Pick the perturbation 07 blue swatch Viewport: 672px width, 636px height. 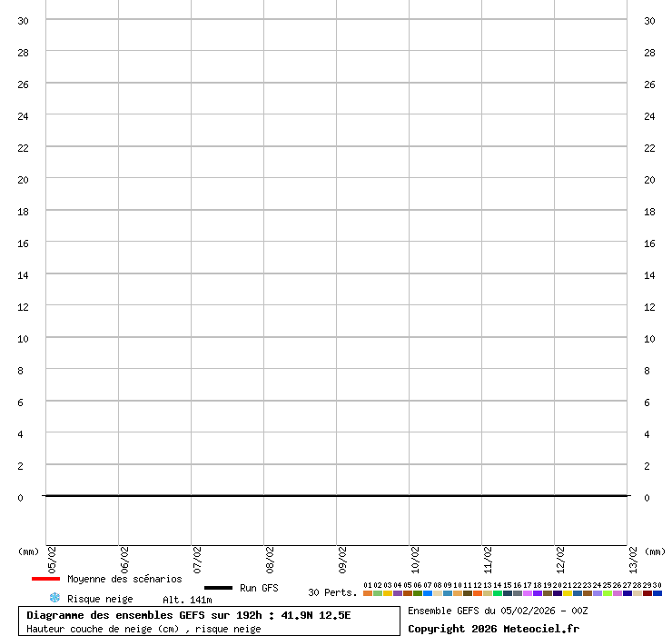click(428, 593)
